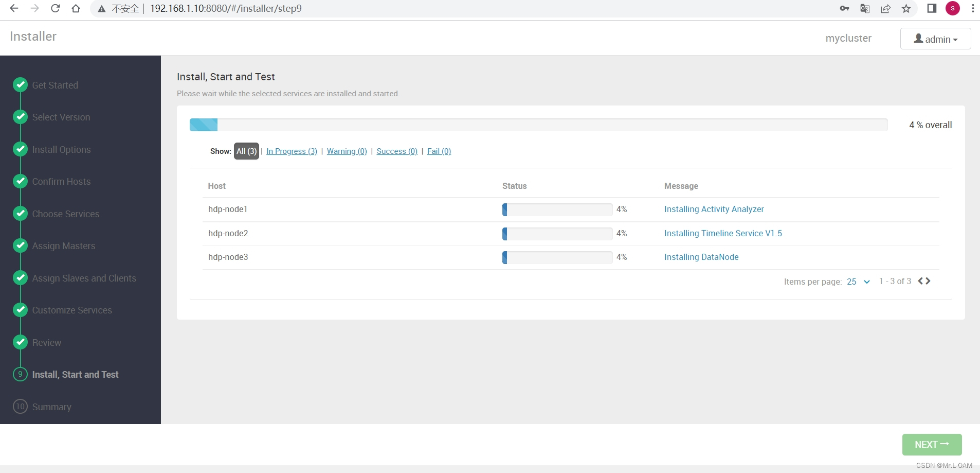Screen dimensions: 980x473
Task: Click the hdp-node2 host cell
Action: [x=228, y=233]
